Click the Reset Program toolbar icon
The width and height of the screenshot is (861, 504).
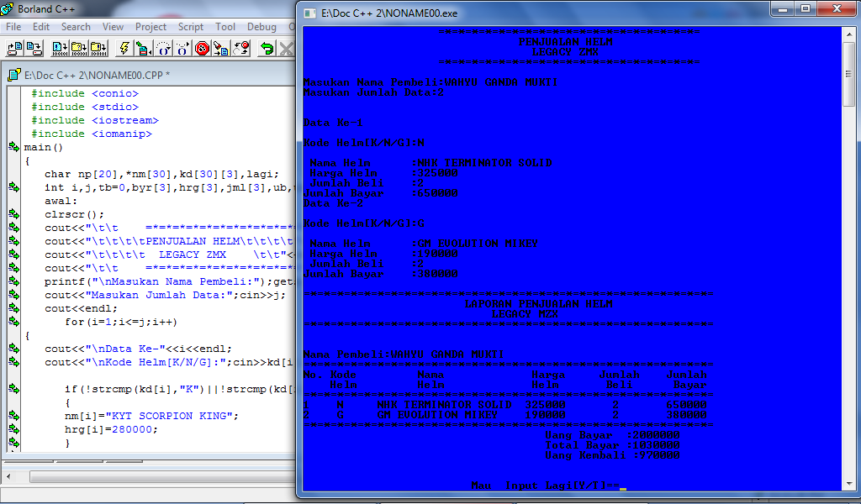click(240, 48)
